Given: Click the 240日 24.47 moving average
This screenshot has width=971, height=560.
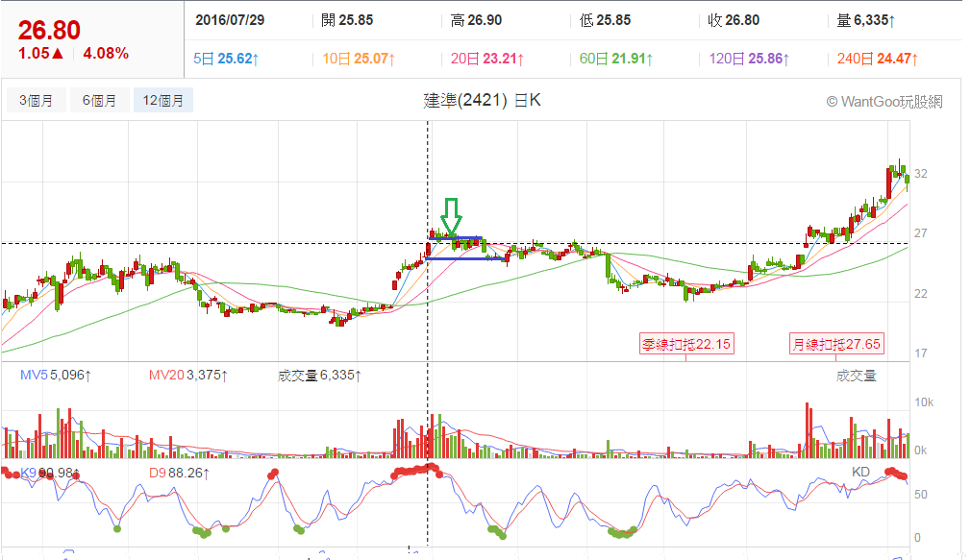Looking at the screenshot, I should tap(878, 59).
